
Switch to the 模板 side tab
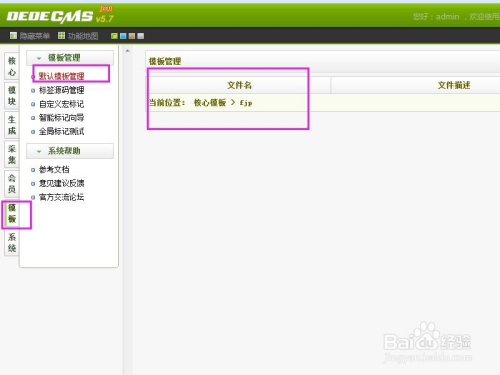(12, 213)
